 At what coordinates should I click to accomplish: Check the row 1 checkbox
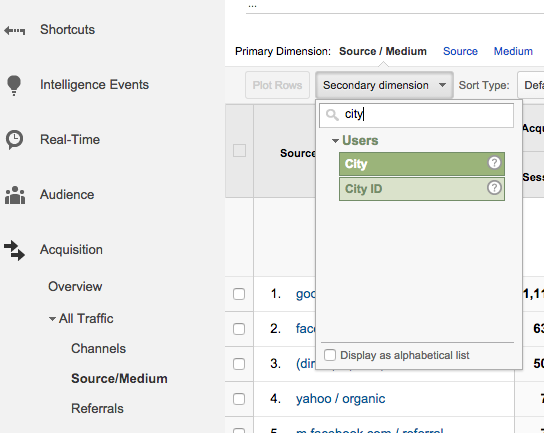(x=239, y=294)
